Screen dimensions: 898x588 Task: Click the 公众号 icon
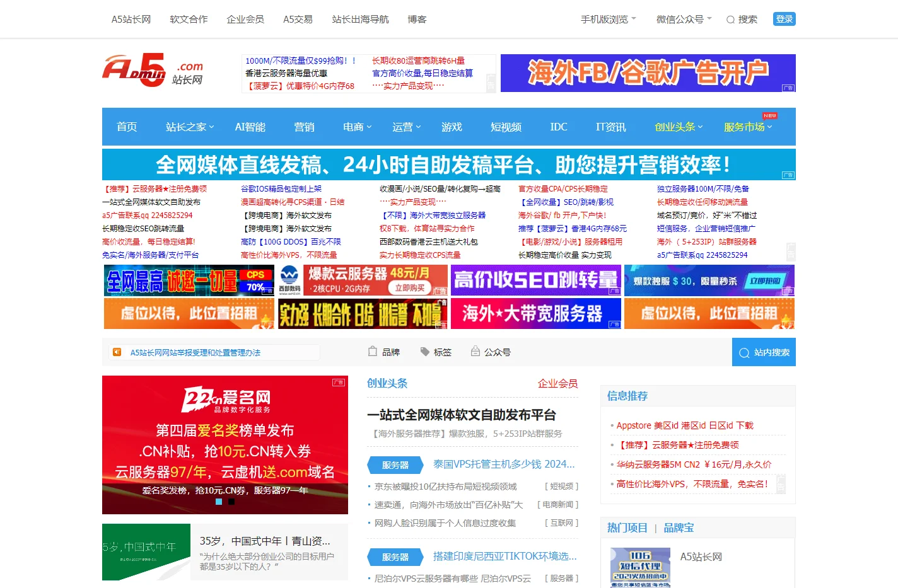(x=475, y=351)
